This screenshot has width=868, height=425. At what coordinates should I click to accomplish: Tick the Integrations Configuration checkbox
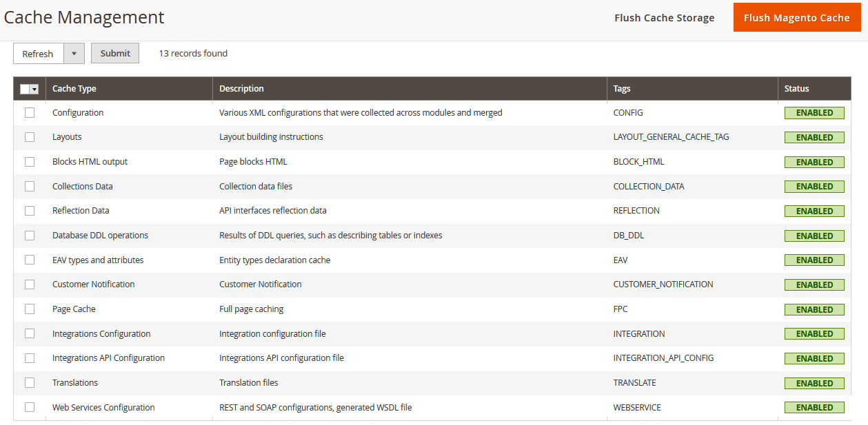(30, 333)
